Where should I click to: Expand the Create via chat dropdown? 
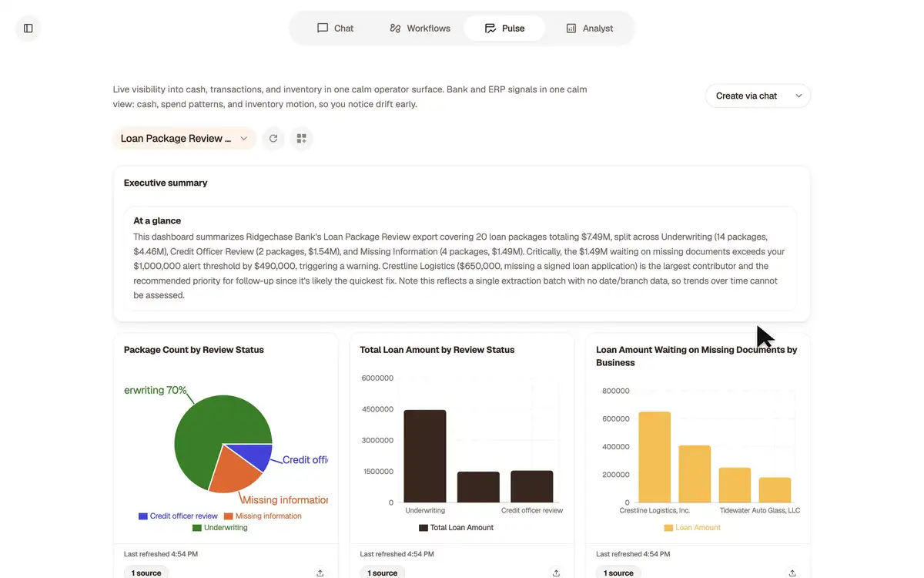pyautogui.click(x=758, y=96)
